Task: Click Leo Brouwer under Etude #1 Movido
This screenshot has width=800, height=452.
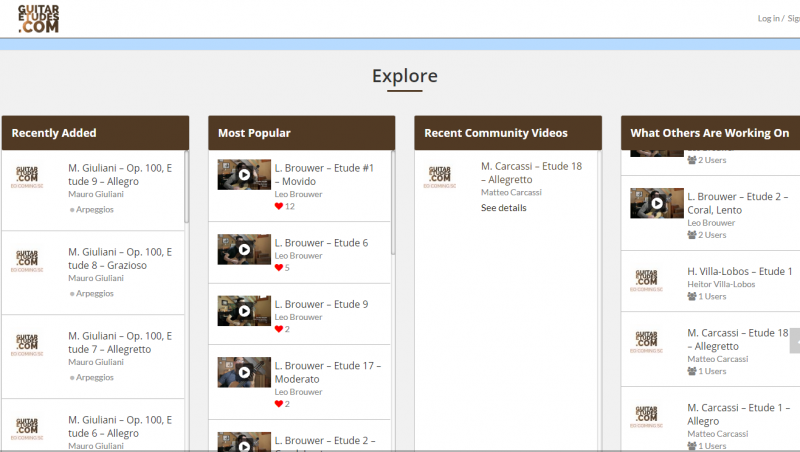Action: point(298,194)
